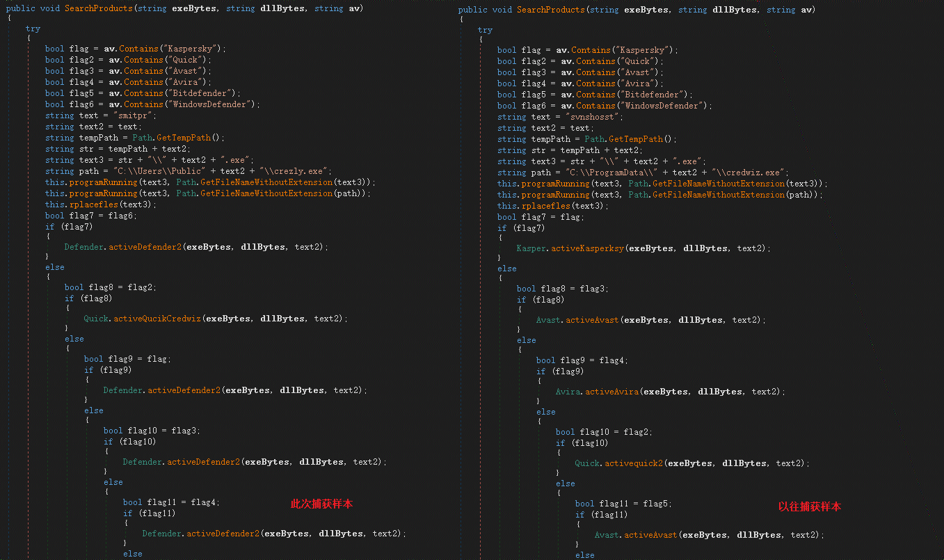Click Kasper.activeKasperksy call in right pane
Screen dimensions: 944x560
[x=643, y=248]
